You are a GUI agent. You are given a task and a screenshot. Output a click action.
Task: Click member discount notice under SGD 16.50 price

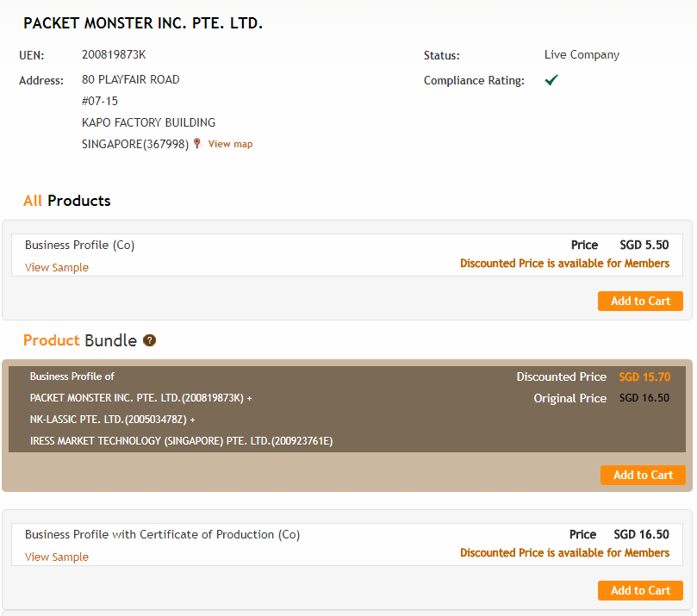pos(564,553)
